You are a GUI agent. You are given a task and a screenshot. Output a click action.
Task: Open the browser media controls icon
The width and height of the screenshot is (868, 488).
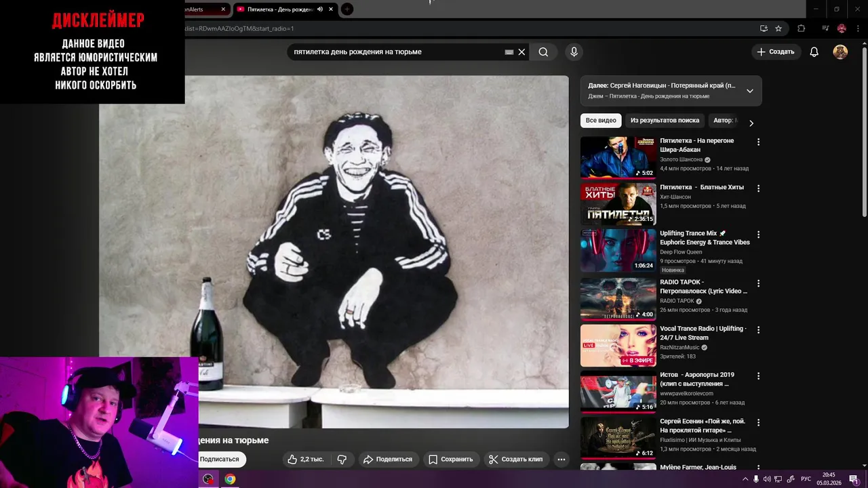pyautogui.click(x=825, y=28)
